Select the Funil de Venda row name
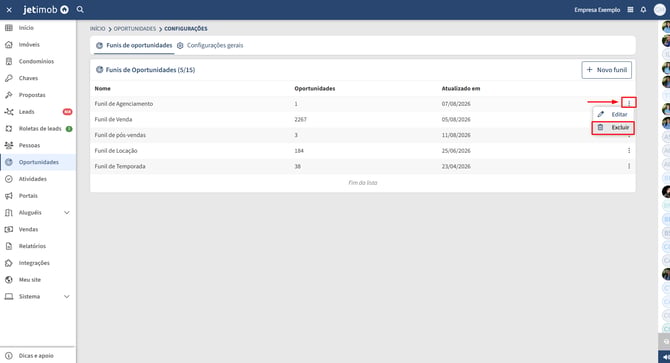This screenshot has height=363, width=670. [113, 119]
